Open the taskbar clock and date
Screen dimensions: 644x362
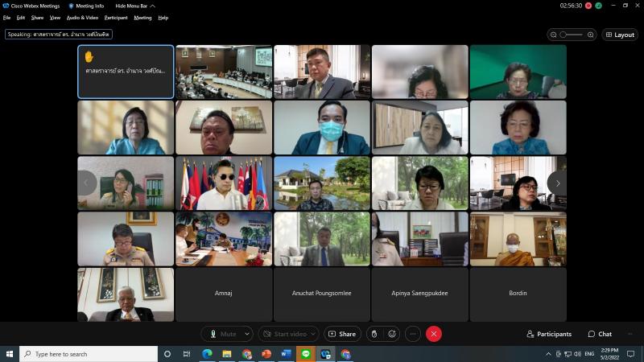pyautogui.click(x=609, y=354)
